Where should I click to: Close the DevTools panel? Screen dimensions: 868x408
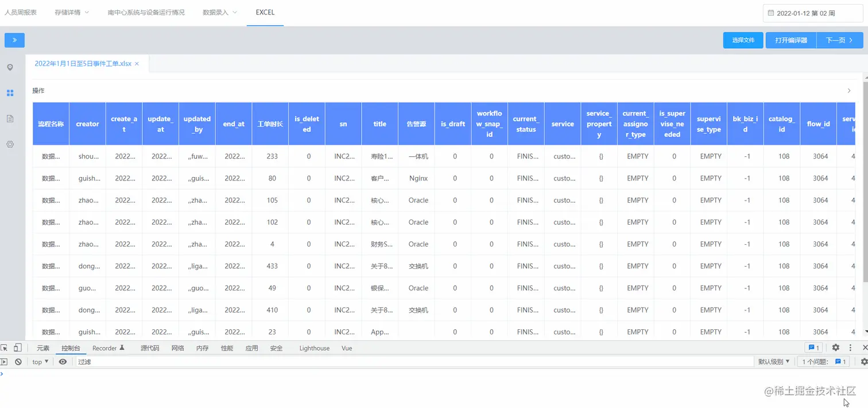(865, 348)
